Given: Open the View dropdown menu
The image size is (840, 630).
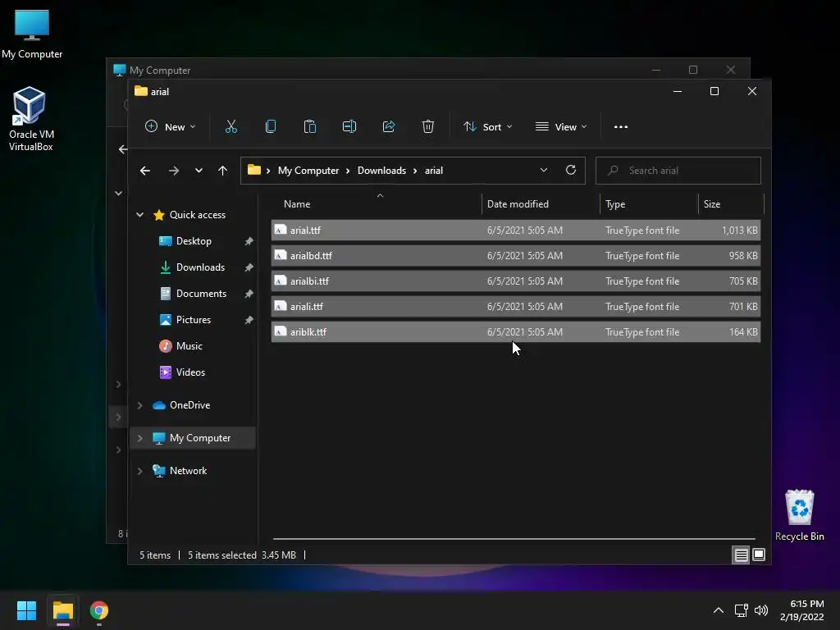Looking at the screenshot, I should (x=561, y=126).
